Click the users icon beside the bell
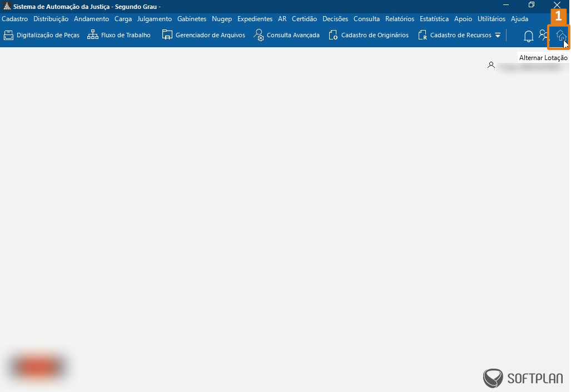 544,36
